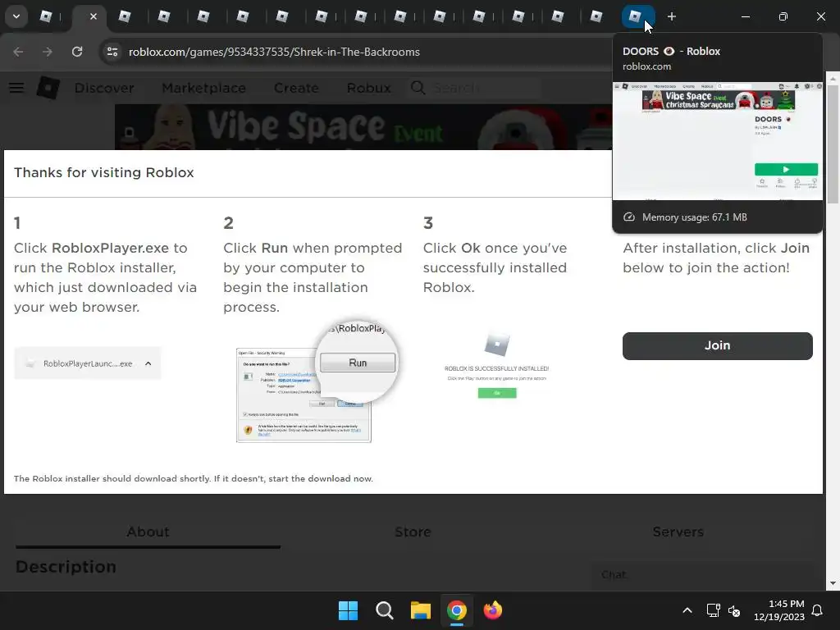The image size is (840, 630).
Task: Click the Join button
Action: 717,345
